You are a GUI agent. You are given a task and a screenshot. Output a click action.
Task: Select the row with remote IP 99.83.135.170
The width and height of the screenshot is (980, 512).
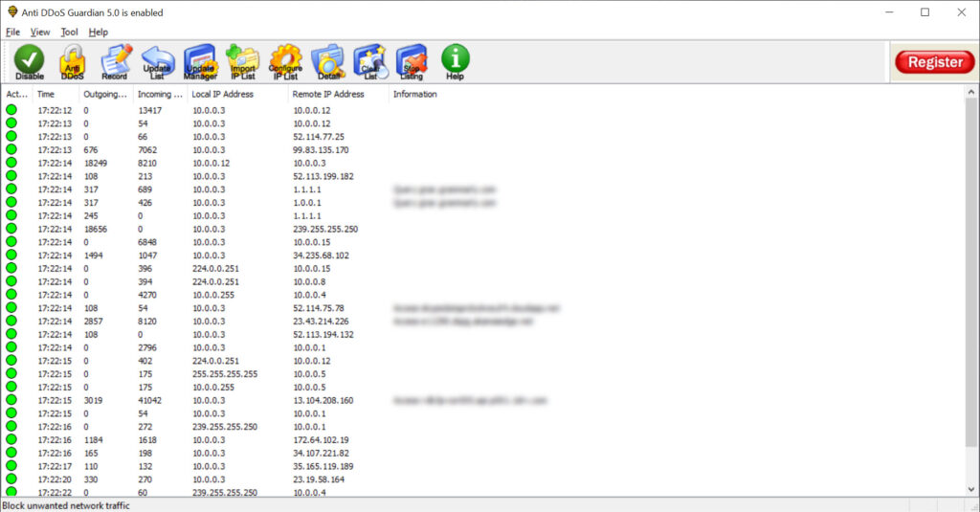coord(321,150)
